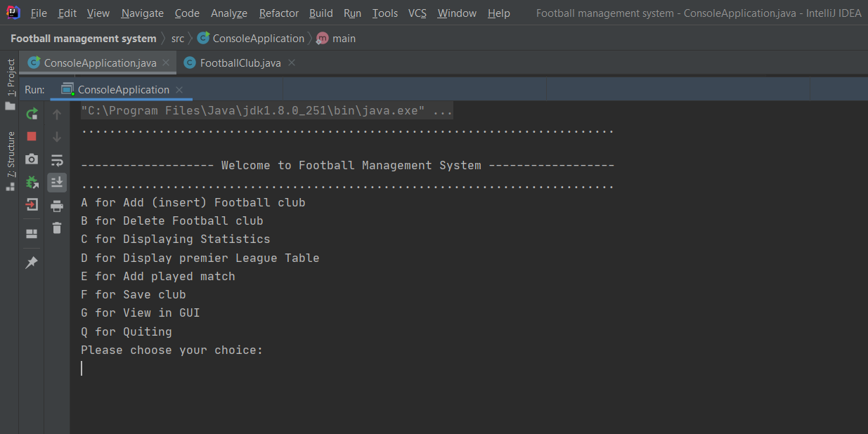This screenshot has height=434, width=868.
Task: Toggle the pin tab option
Action: 32,263
